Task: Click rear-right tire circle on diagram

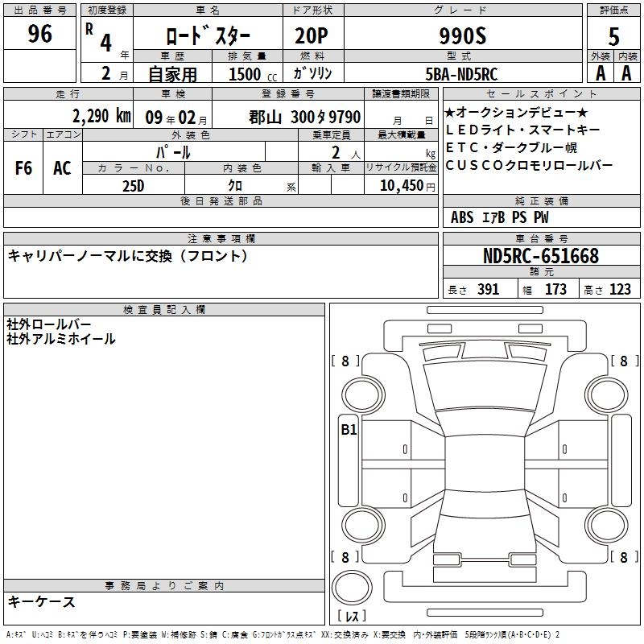Action: coord(607,525)
